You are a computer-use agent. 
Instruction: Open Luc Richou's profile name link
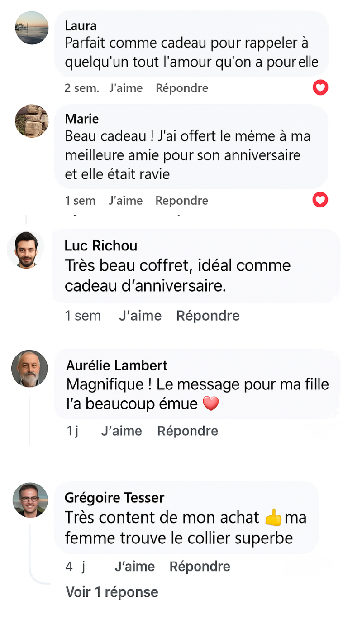pyautogui.click(x=101, y=245)
